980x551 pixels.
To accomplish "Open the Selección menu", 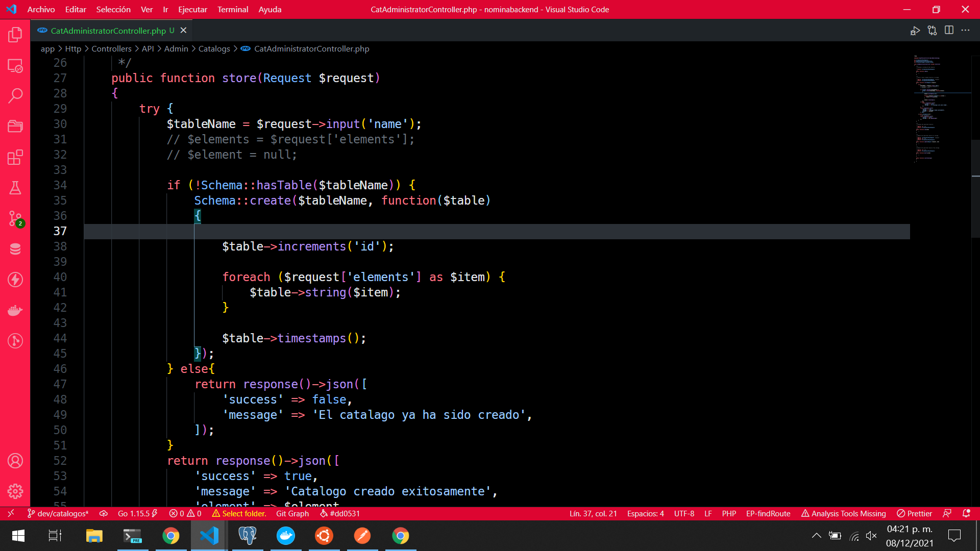I will click(x=113, y=9).
